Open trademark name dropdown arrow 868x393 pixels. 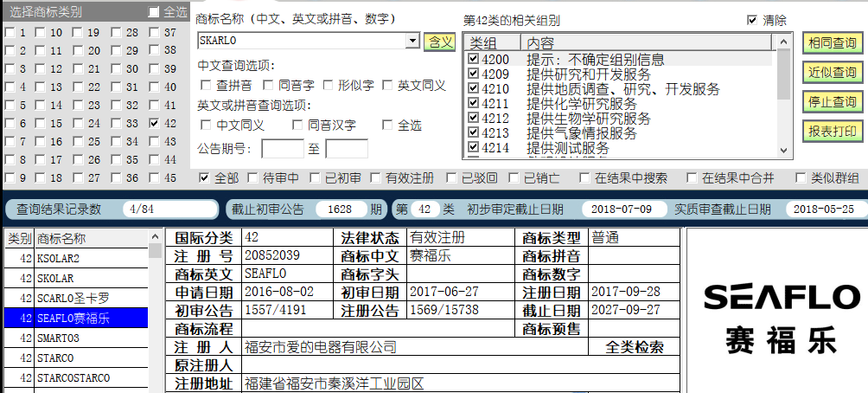click(412, 41)
